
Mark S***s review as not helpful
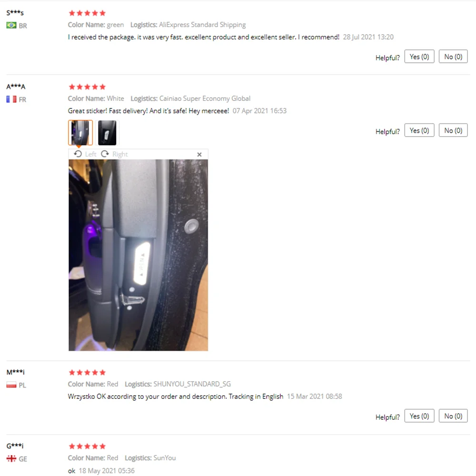(453, 57)
